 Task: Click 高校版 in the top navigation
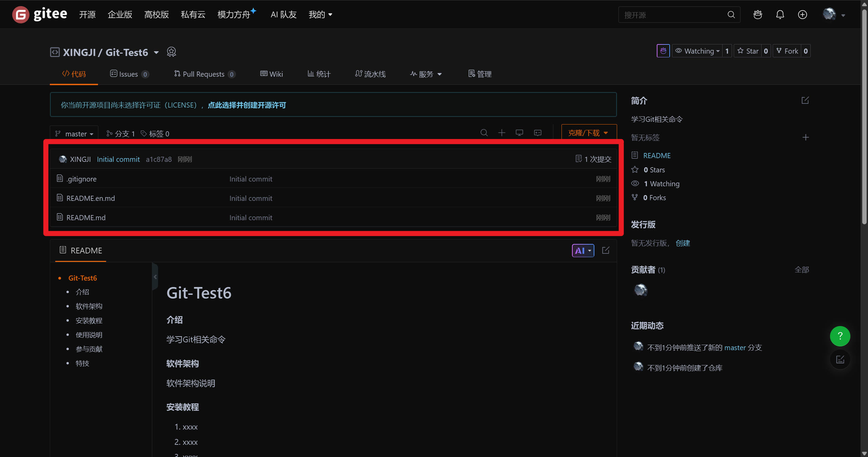click(157, 15)
